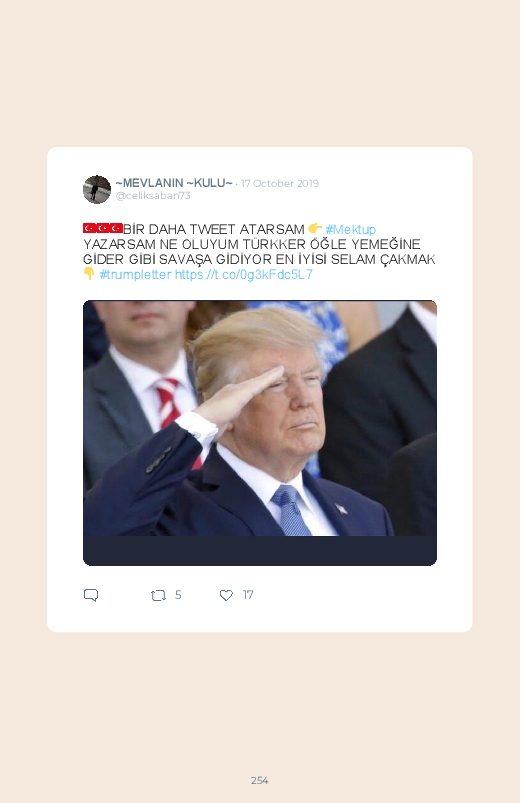The width and height of the screenshot is (520, 803).
Task: Click the @celiksaban73 handle
Action: coord(153,196)
